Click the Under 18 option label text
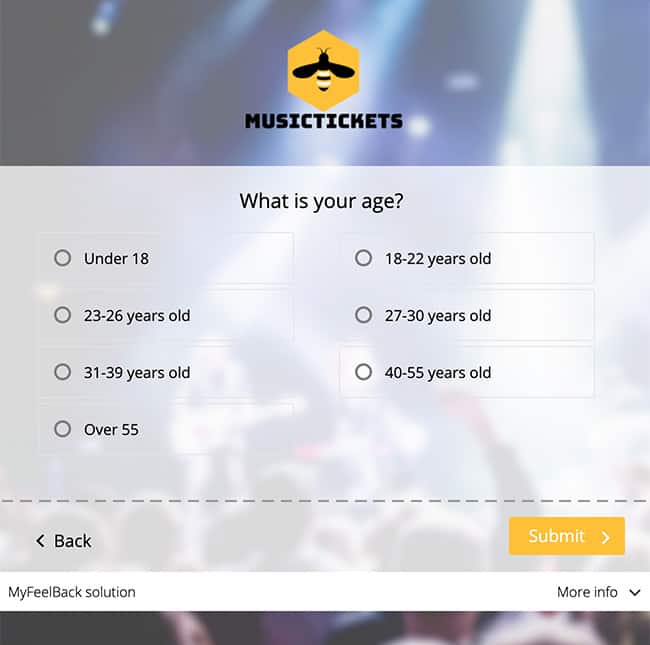The height and width of the screenshot is (645, 650). tap(116, 258)
